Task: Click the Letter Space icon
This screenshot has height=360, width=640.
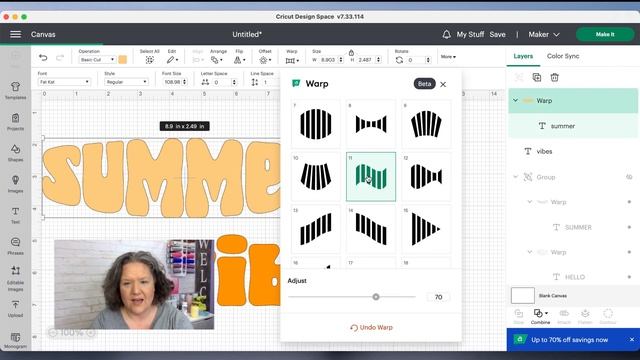Action: (x=205, y=82)
